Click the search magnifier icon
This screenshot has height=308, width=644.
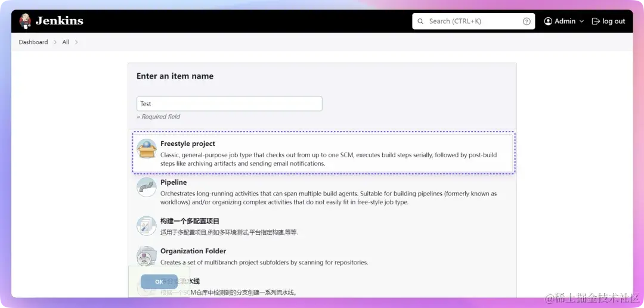click(x=420, y=21)
